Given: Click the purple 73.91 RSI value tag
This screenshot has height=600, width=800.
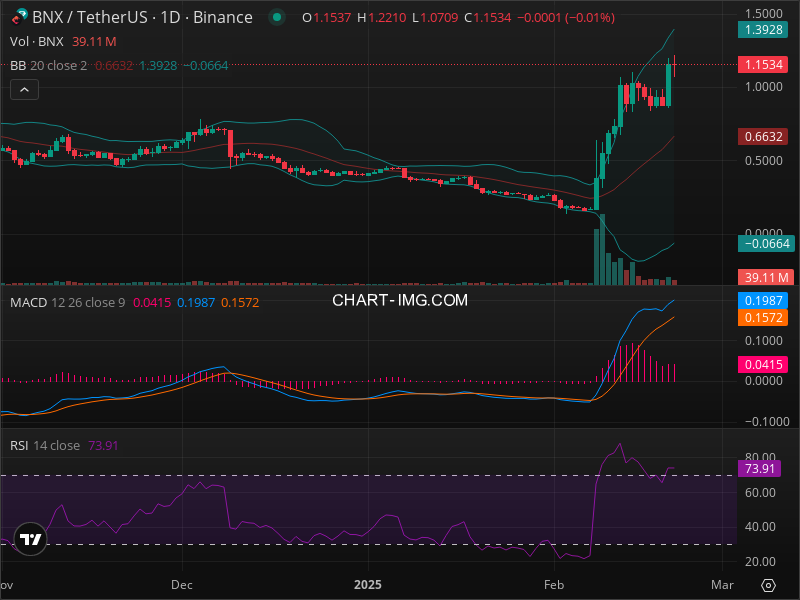Looking at the screenshot, I should point(759,469).
